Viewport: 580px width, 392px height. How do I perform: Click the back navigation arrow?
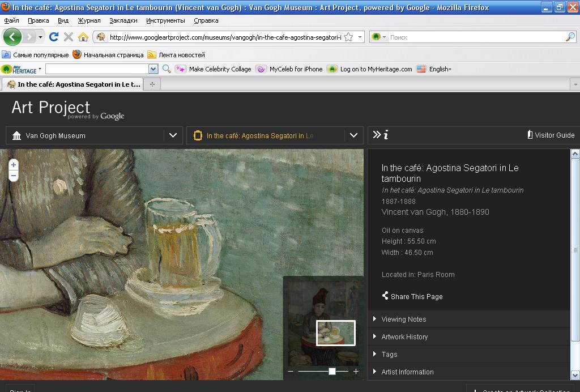(12, 37)
